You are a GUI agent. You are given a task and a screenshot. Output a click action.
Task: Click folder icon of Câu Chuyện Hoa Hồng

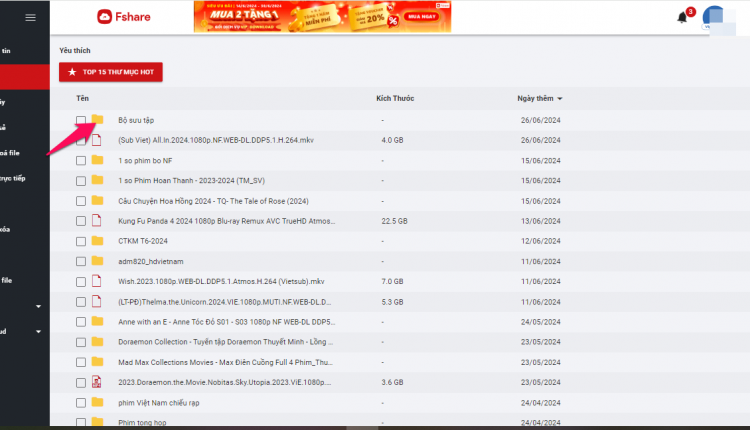point(98,200)
